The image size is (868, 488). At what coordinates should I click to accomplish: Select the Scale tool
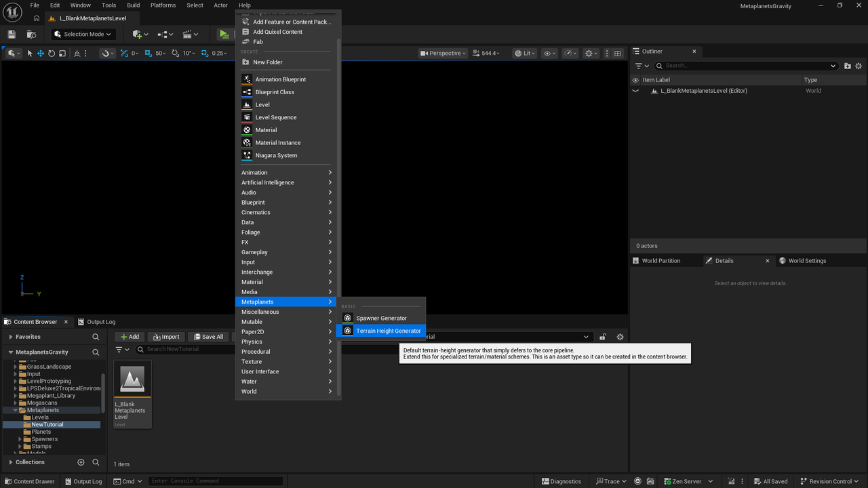pos(62,54)
